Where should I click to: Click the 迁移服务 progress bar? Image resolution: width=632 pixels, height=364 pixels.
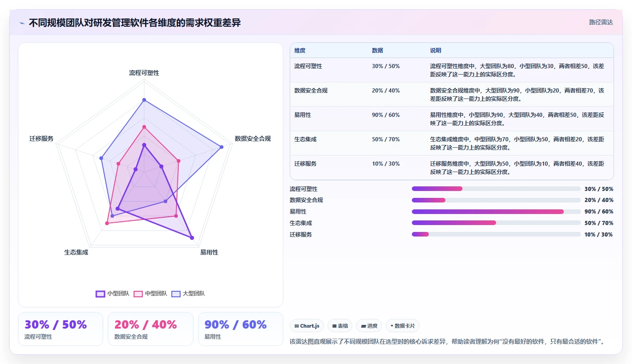coord(496,234)
